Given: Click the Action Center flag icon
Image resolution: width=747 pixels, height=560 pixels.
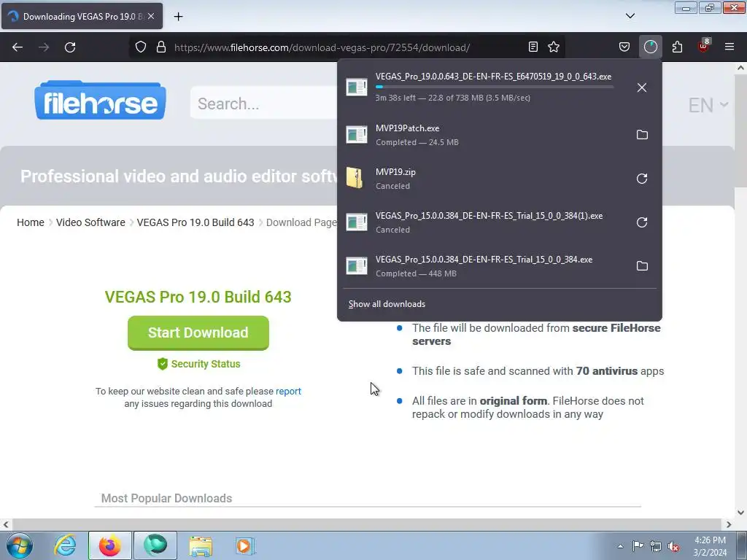Looking at the screenshot, I should (638, 546).
